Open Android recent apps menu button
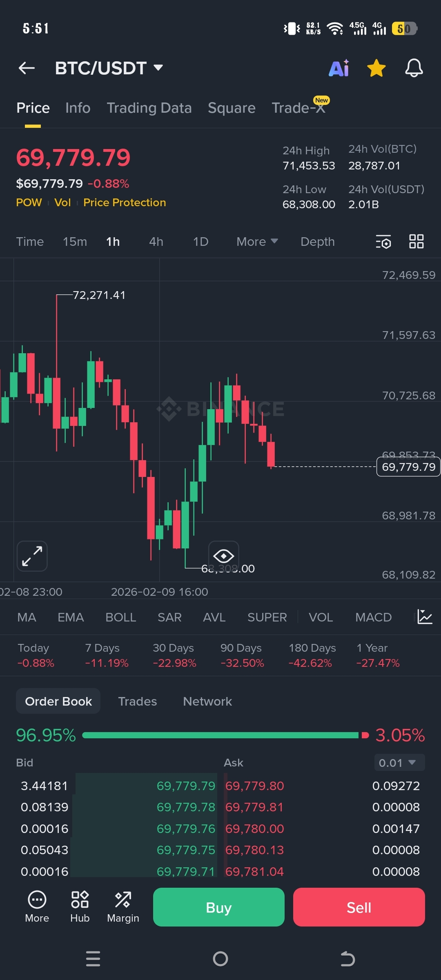 click(93, 958)
